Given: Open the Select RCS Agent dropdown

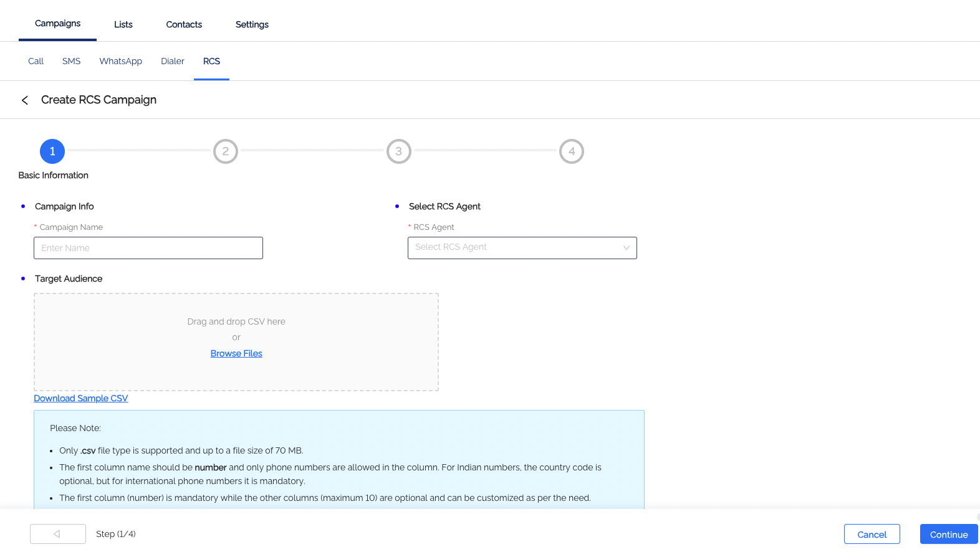Looking at the screenshot, I should point(522,248).
